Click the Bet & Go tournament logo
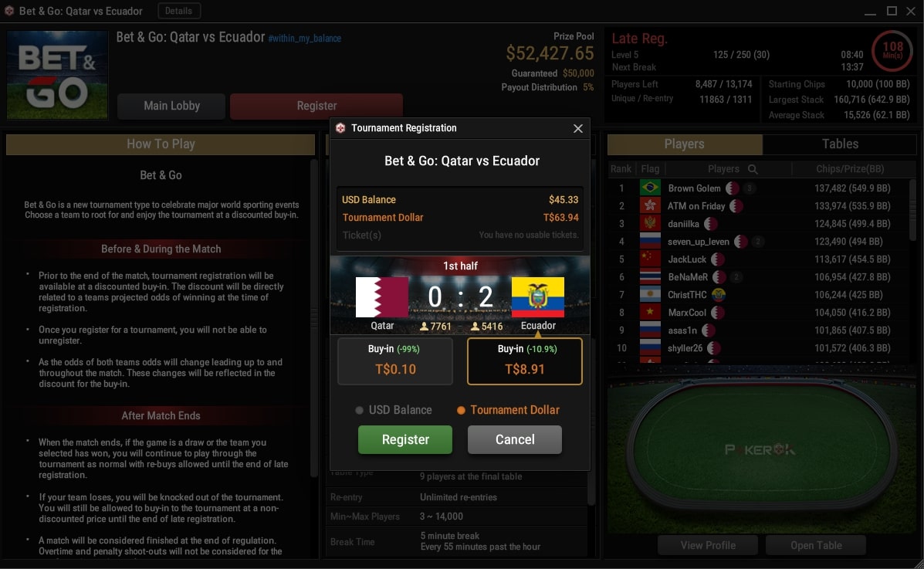 coord(57,75)
